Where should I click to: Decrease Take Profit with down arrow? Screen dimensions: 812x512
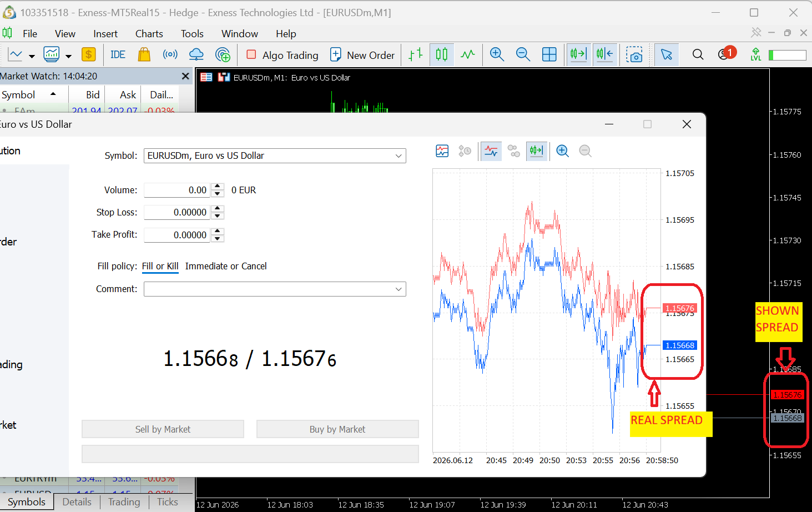click(x=218, y=239)
